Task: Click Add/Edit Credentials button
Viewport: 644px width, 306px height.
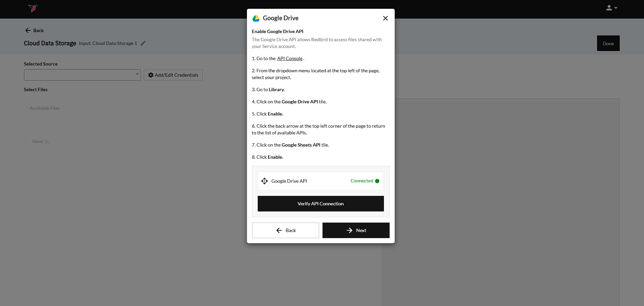Action: [173, 75]
